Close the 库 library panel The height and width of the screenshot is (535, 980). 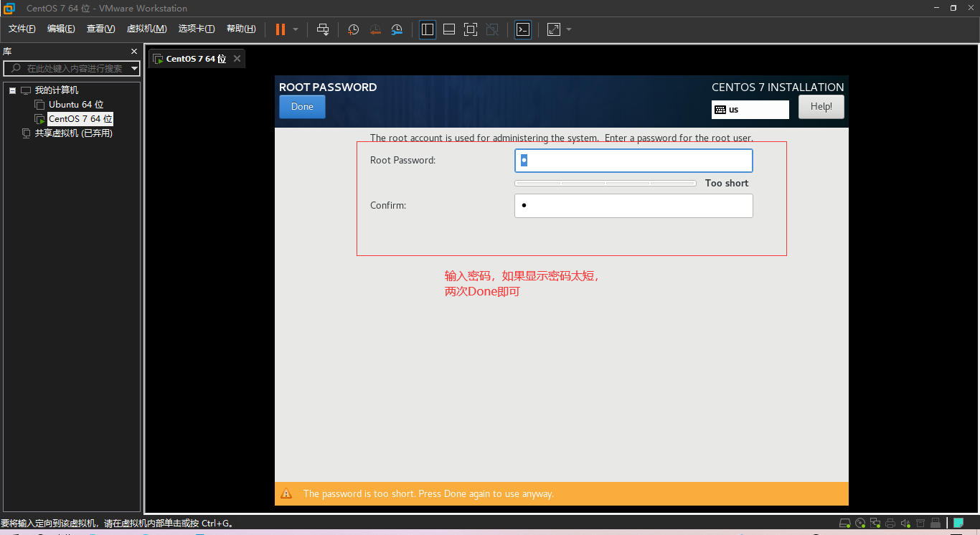[133, 52]
